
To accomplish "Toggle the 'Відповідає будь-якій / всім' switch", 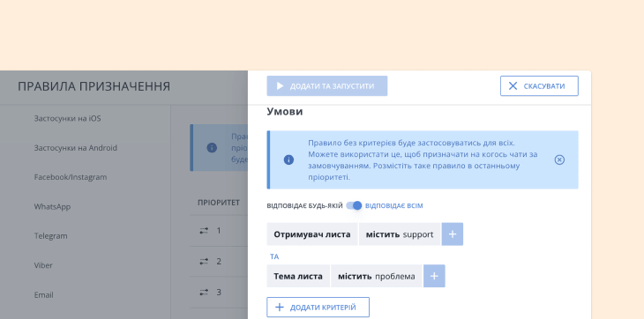I will pos(354,205).
